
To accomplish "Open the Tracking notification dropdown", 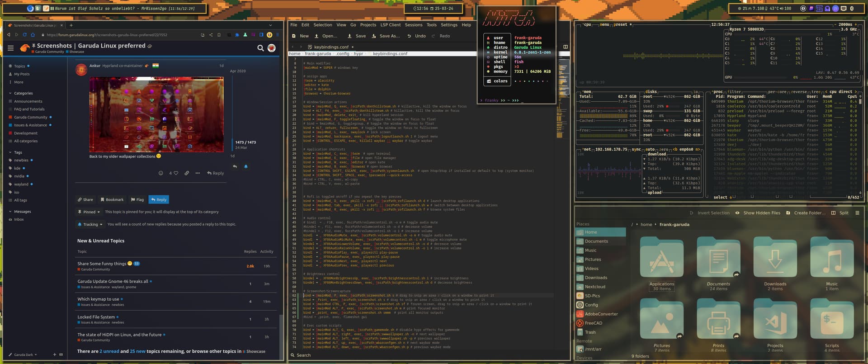I will [x=90, y=224].
